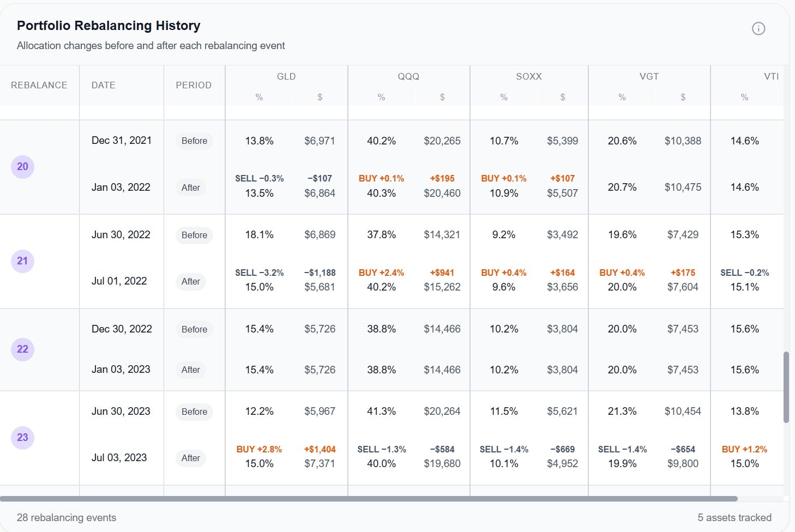Select rebalance event badge 21
This screenshot has width=795, height=532.
(x=22, y=261)
